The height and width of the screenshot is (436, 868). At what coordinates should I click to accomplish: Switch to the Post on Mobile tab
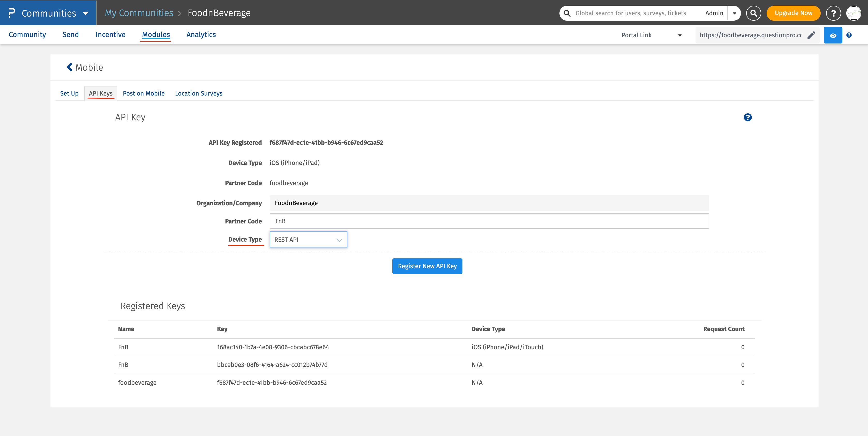point(144,93)
